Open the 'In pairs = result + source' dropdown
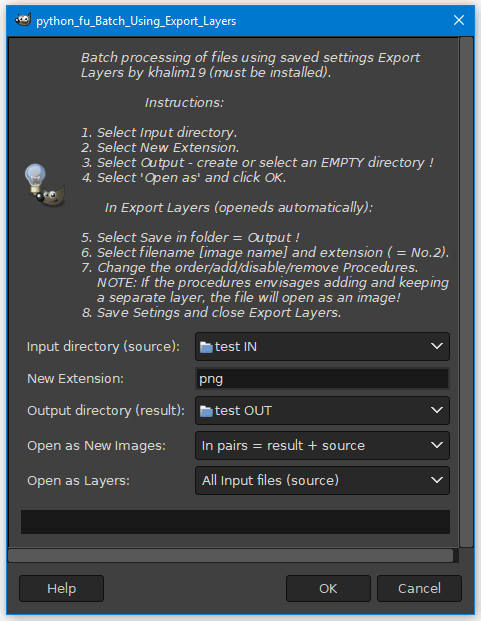Viewport: 481px width, 621px height. click(322, 446)
